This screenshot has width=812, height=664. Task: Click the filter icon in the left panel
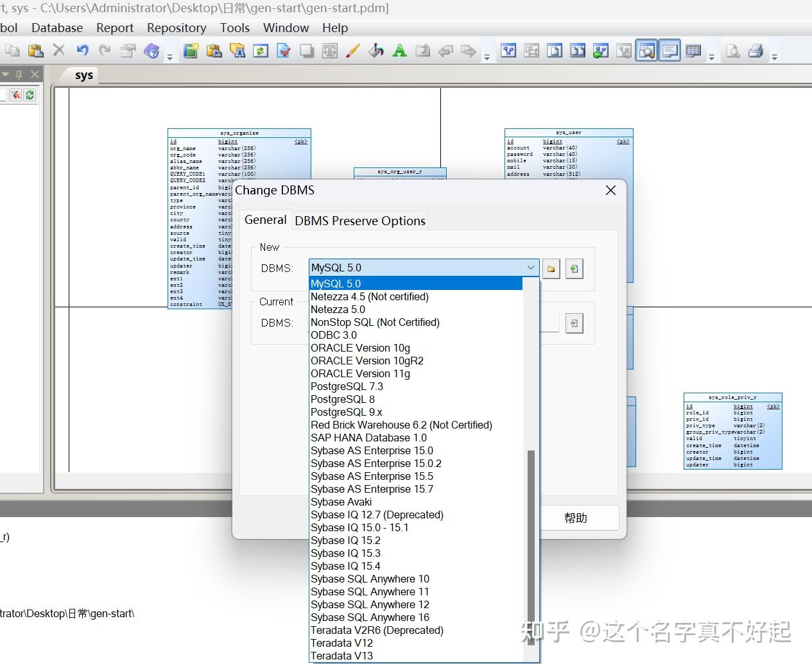pos(15,95)
